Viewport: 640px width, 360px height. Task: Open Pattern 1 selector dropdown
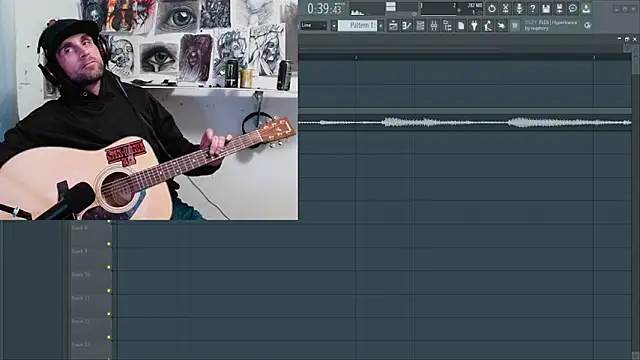click(358, 25)
